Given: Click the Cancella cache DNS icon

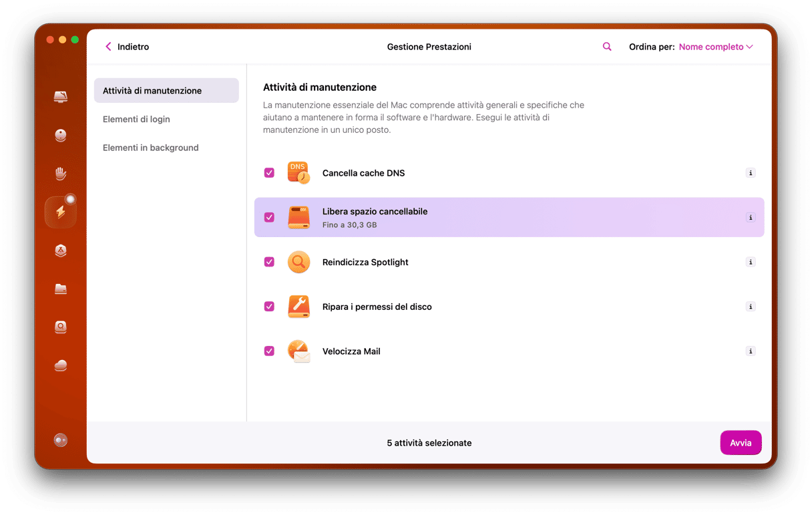Looking at the screenshot, I should click(x=298, y=173).
